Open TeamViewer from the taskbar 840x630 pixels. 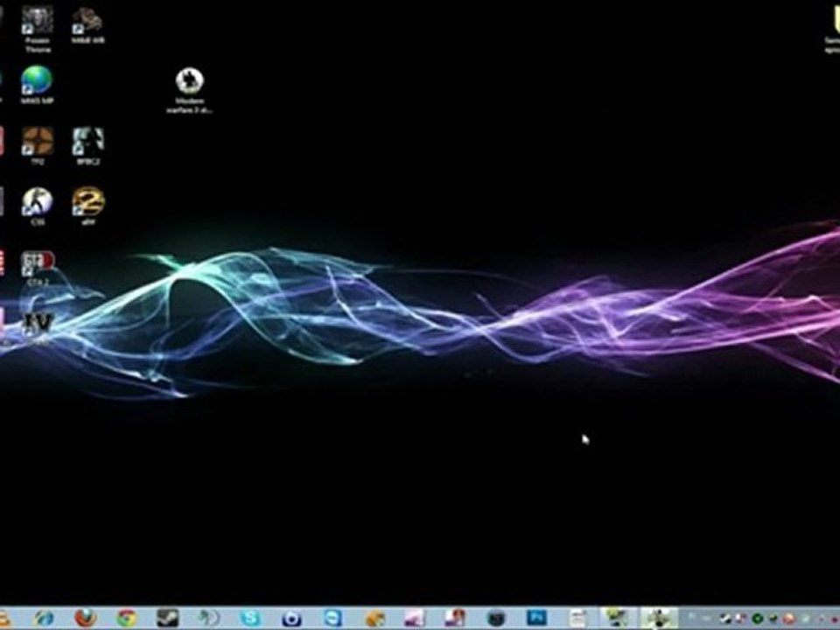[x=332, y=619]
